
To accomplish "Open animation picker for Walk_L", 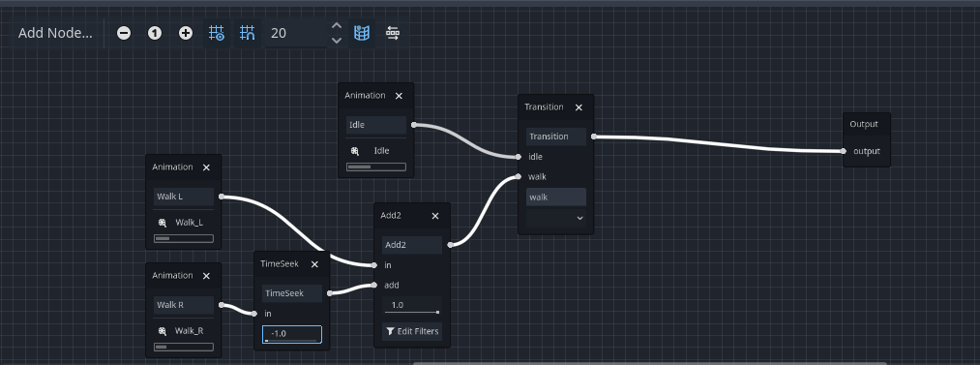I will 184,223.
